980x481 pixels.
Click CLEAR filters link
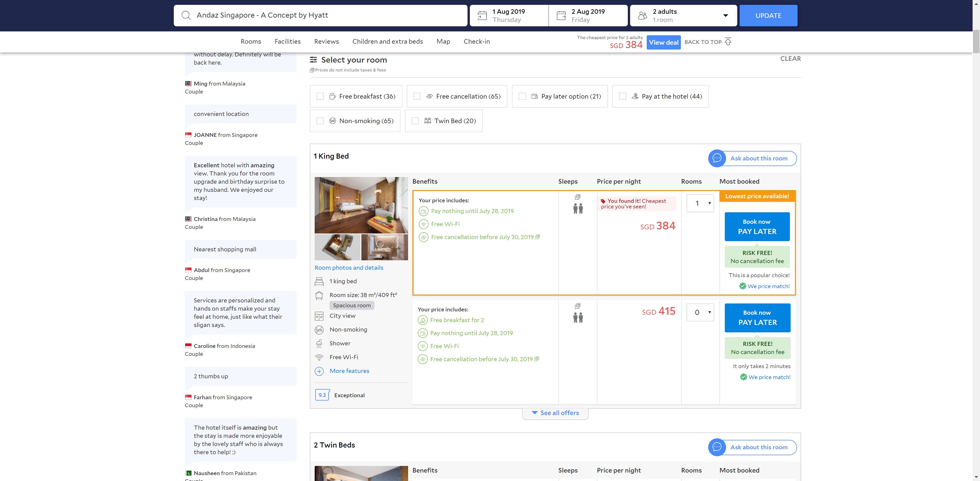[x=791, y=59]
